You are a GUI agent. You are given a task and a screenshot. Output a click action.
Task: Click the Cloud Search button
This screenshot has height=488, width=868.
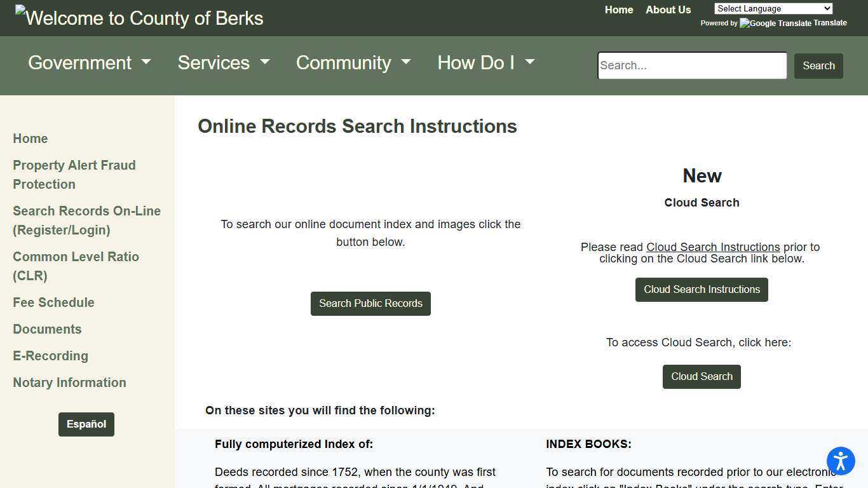click(702, 376)
